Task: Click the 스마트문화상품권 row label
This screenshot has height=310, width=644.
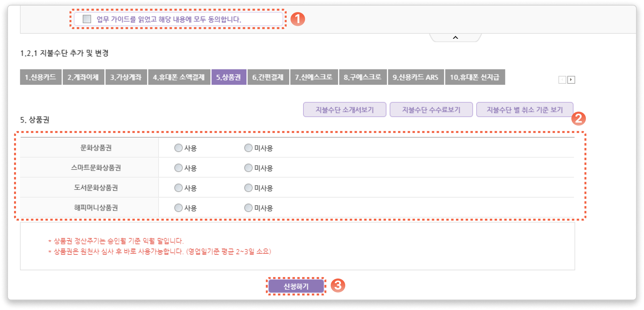Action: [96, 168]
